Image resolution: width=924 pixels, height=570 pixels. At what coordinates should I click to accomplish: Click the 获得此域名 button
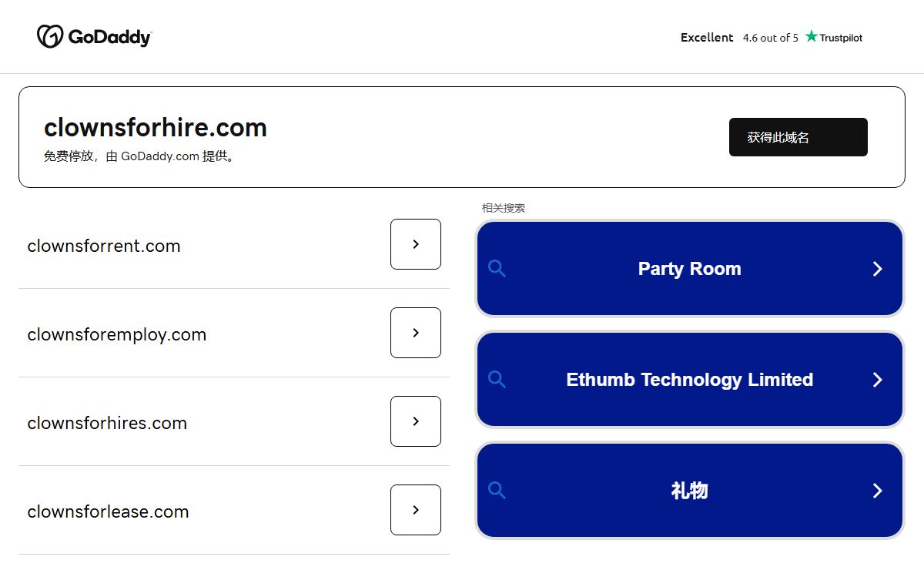798,137
